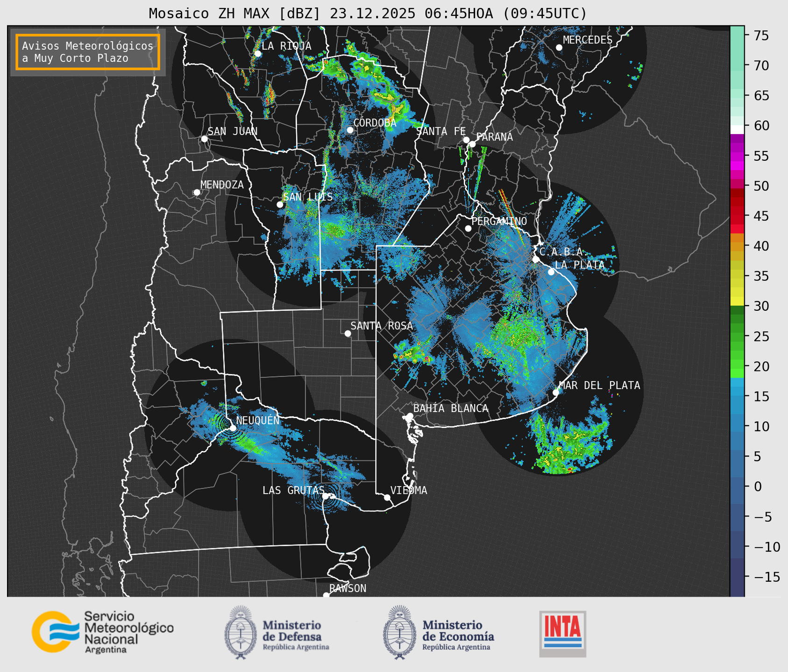
Task: Click the PARANÁ city label
Action: click(494, 137)
